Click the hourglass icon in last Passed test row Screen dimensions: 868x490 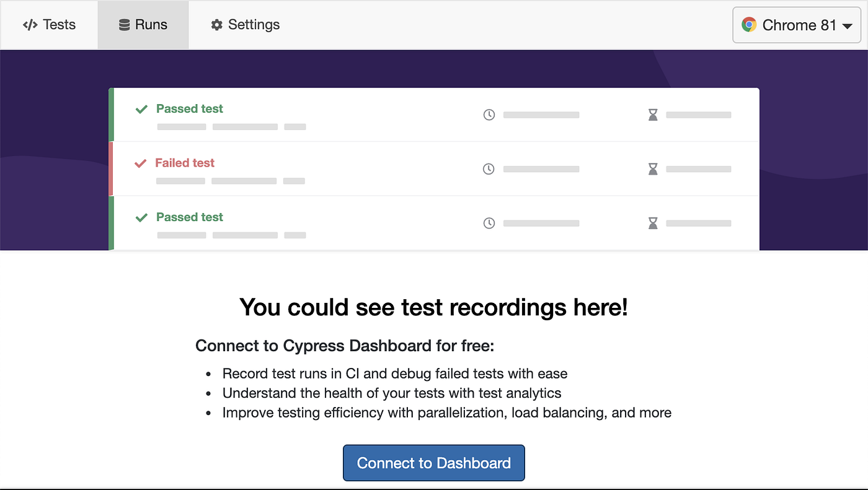click(653, 223)
